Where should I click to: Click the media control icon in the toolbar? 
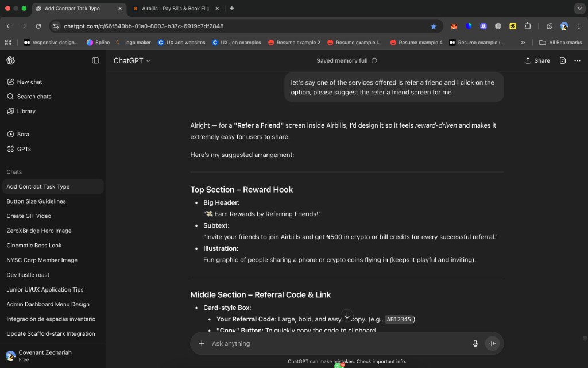(550, 26)
